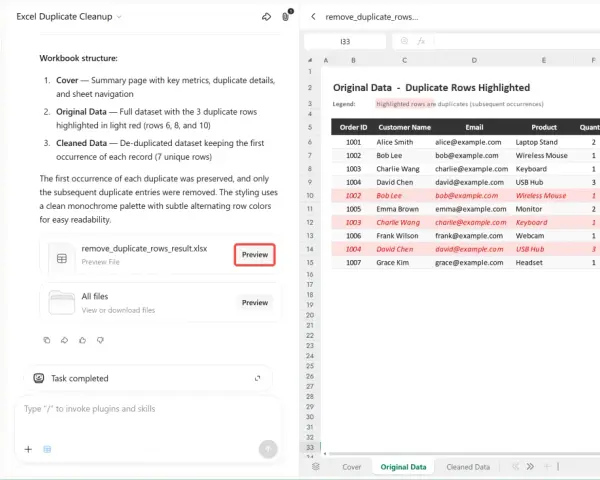Screen dimensions: 600x480
Task: Expand the Task completed panel
Action: tap(258, 378)
